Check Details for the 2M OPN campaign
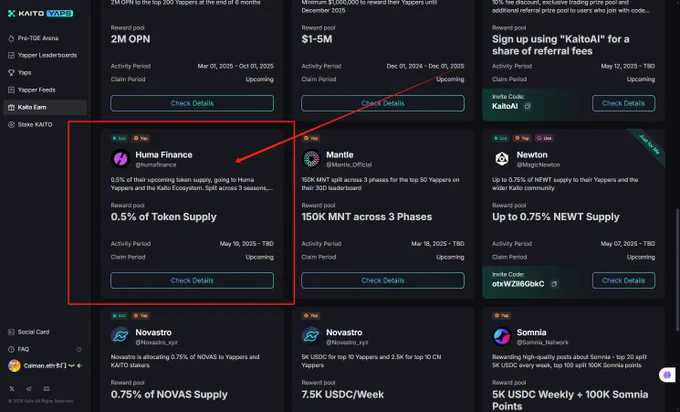Viewport: 680px width, 412px height. tap(192, 103)
